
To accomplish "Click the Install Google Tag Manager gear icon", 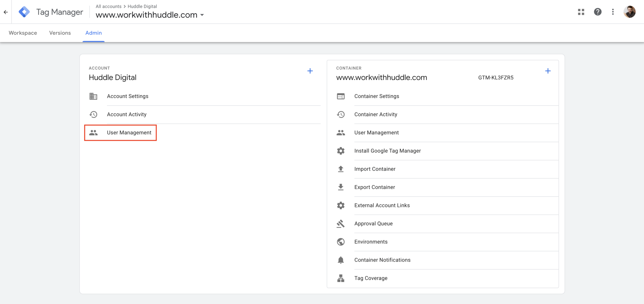I will point(341,151).
